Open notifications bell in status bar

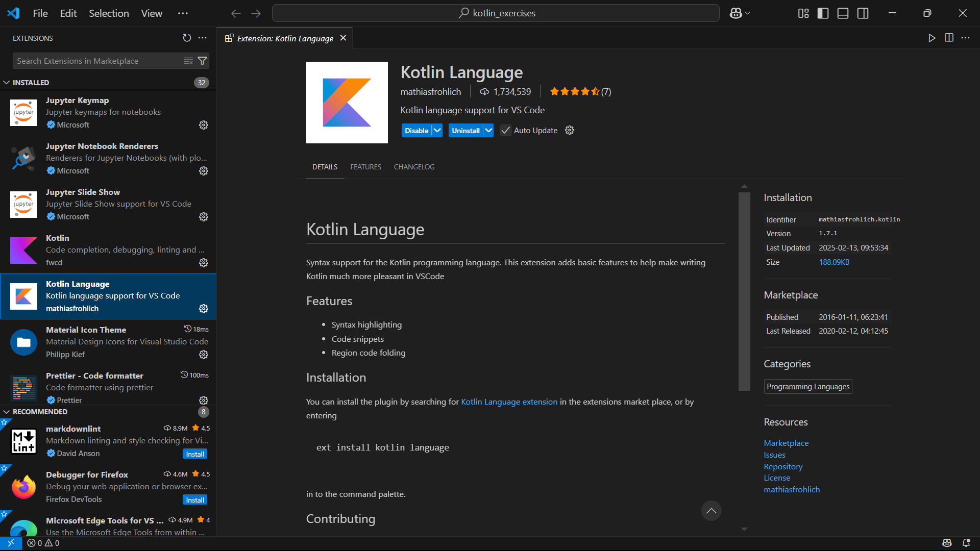966,543
